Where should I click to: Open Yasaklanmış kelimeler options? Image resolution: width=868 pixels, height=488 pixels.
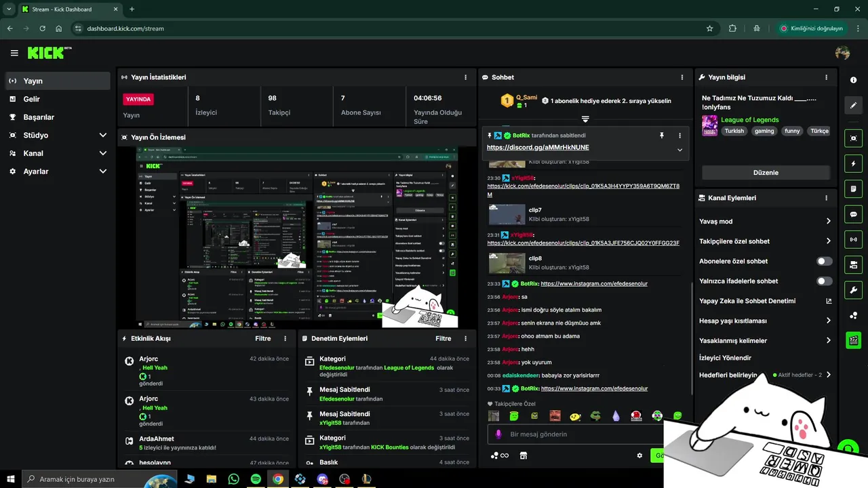coord(828,340)
